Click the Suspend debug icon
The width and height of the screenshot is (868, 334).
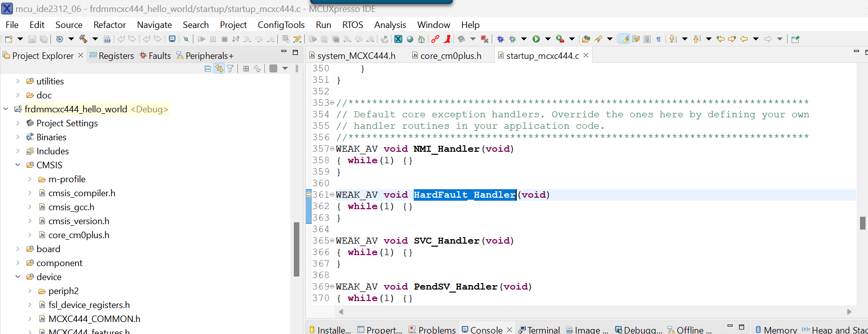pos(213,39)
